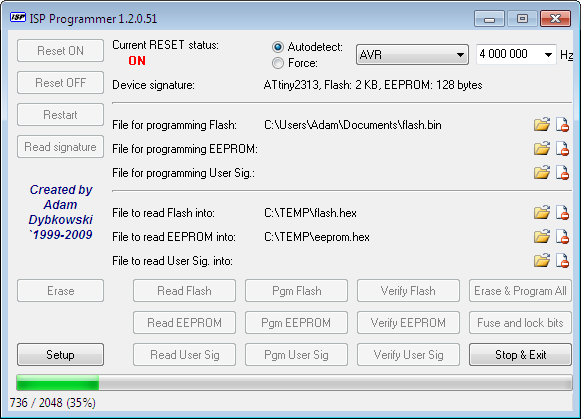Viewport: 581px width, 419px height.
Task: Clear the EEPROM programming file entry
Action: (562, 149)
